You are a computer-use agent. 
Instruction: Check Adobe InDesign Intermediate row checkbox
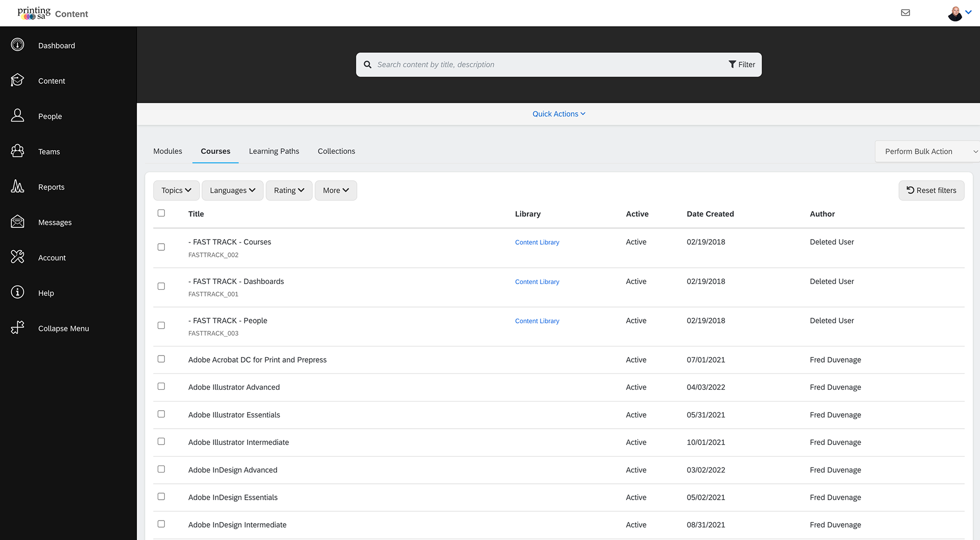tap(161, 524)
